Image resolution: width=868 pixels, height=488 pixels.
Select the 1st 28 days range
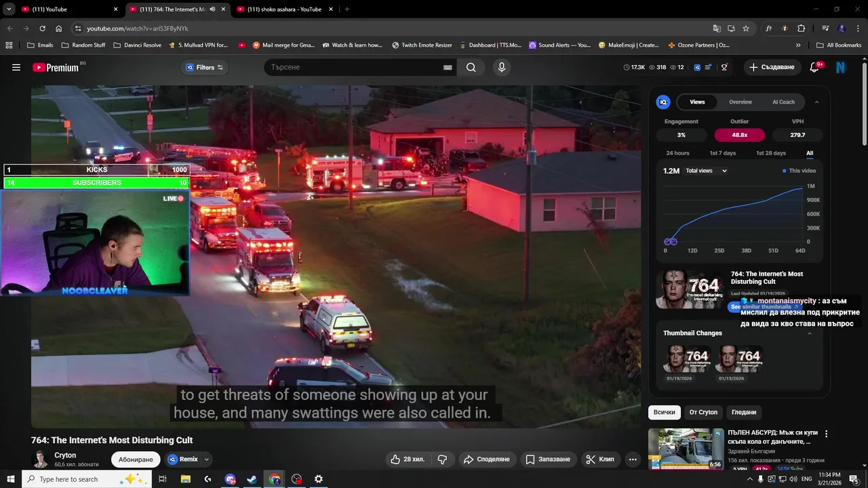point(771,153)
